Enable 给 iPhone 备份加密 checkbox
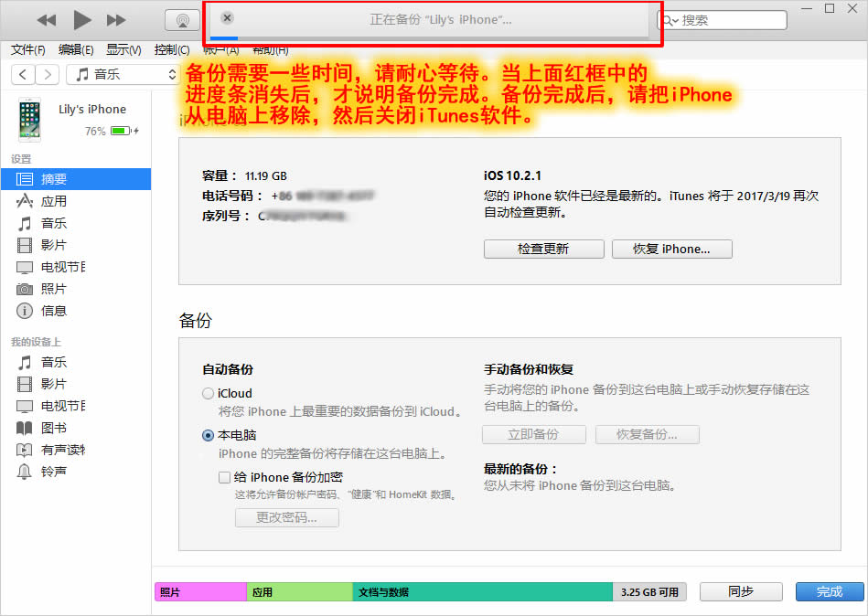The image size is (868, 616). pos(223,476)
